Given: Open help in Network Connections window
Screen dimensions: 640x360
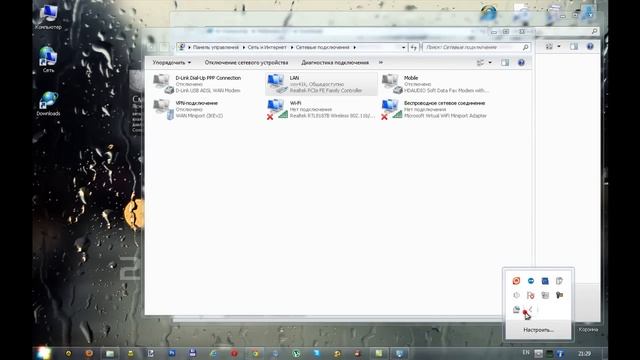Looking at the screenshot, I should tap(521, 62).
